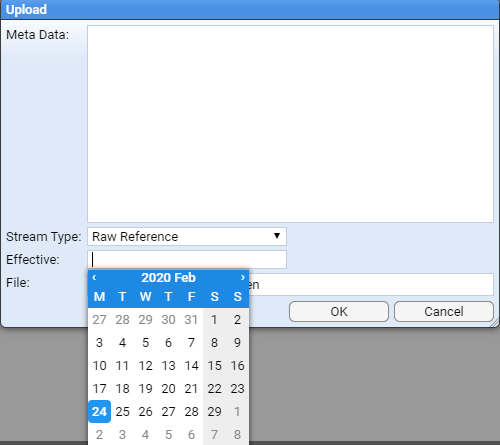Image resolution: width=500 pixels, height=445 pixels.
Task: Pick greyed March 8 date
Action: 237,435
